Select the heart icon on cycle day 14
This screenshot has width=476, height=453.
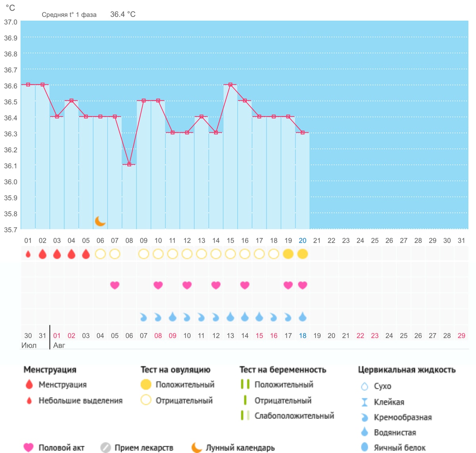[216, 285]
